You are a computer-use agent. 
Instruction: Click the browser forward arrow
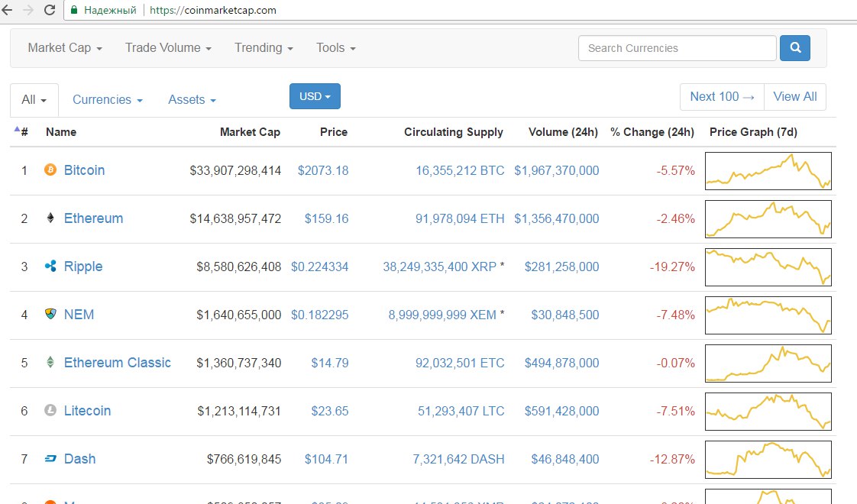[27, 10]
